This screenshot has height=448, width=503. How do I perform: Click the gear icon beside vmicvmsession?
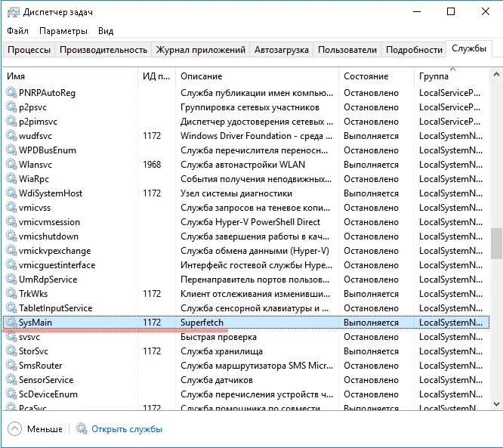click(x=11, y=222)
